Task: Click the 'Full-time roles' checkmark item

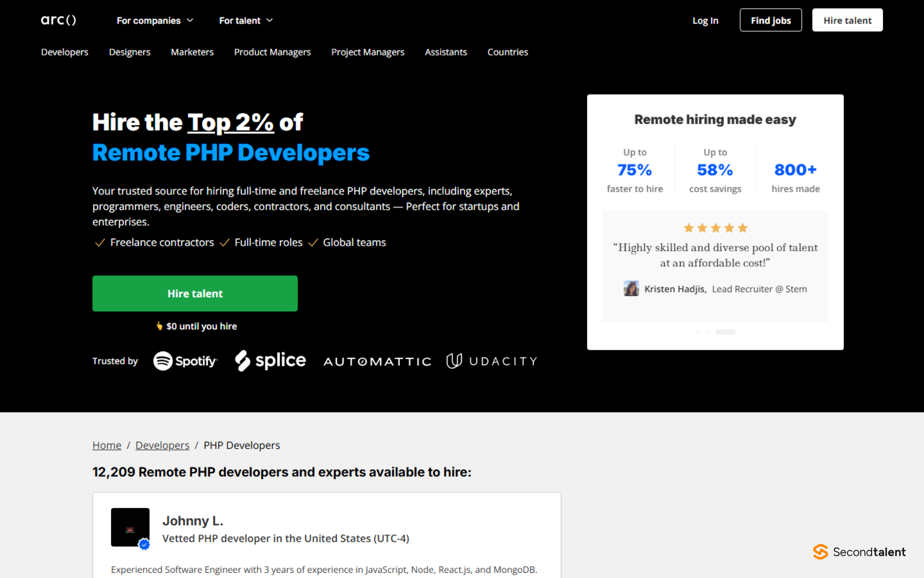Action: [261, 243]
